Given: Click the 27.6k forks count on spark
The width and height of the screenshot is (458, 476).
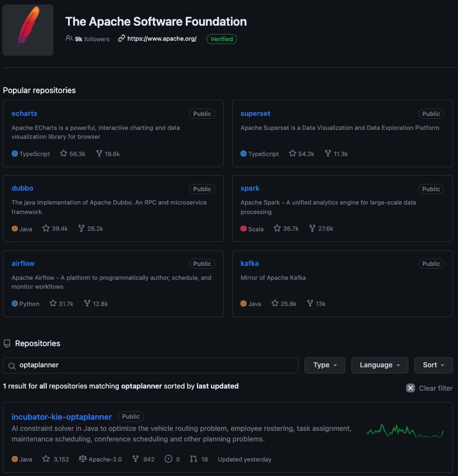Looking at the screenshot, I should (325, 229).
